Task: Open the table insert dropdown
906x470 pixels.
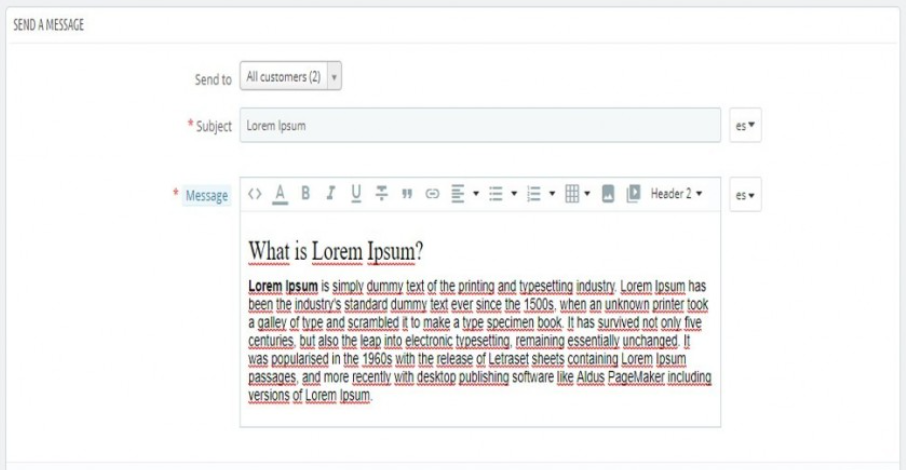Action: [578, 194]
